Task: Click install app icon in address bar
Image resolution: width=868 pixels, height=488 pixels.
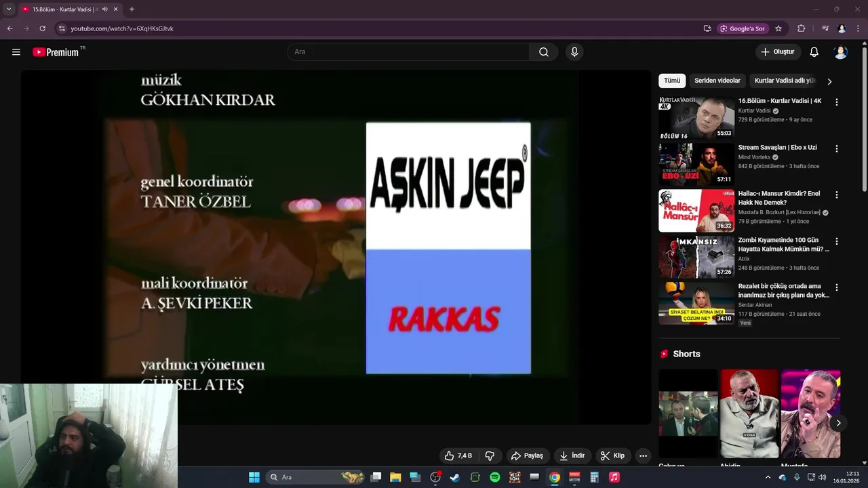Action: (707, 28)
